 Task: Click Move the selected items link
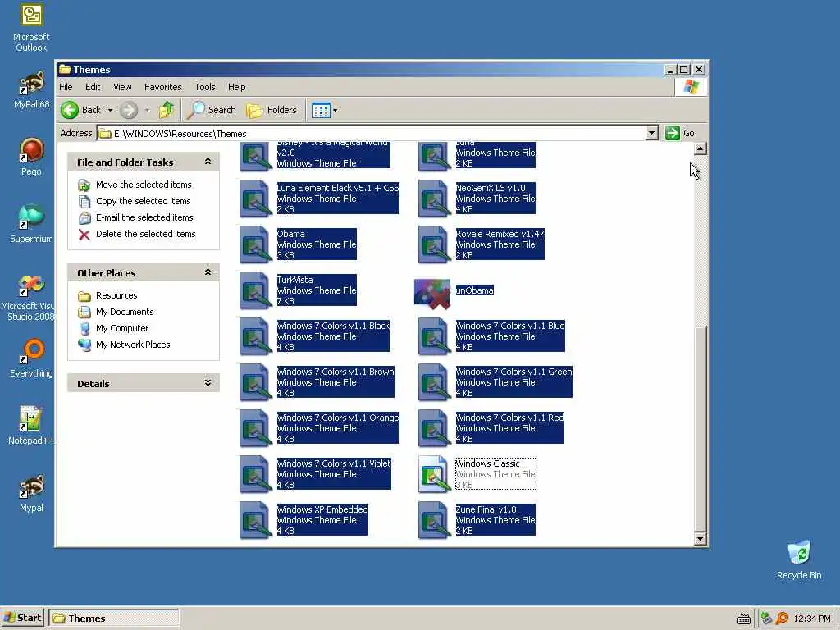point(144,185)
